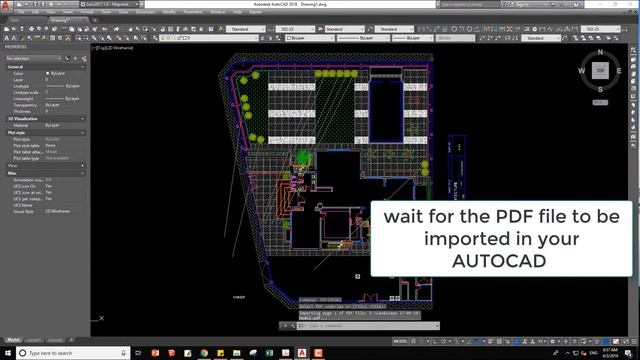Viewport: 640px width, 360px height.
Task: Click the new drawing tab plus button
Action: tap(95, 20)
